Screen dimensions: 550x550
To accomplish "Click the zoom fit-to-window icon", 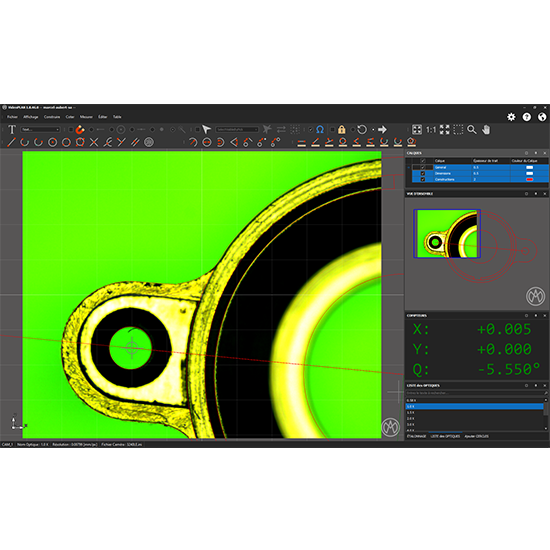I will pyautogui.click(x=417, y=129).
